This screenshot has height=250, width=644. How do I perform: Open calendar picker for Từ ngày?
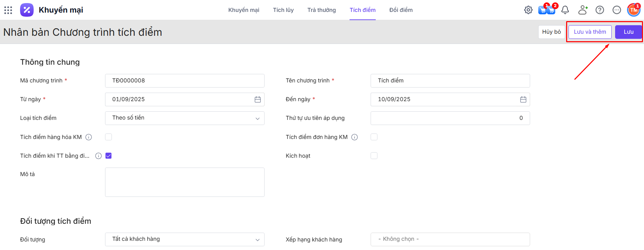pyautogui.click(x=257, y=99)
